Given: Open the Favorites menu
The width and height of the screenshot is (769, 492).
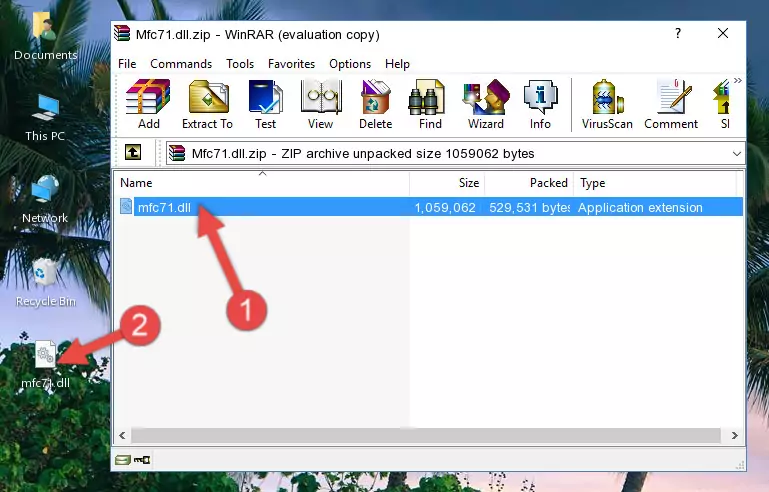Looking at the screenshot, I should coord(291,64).
